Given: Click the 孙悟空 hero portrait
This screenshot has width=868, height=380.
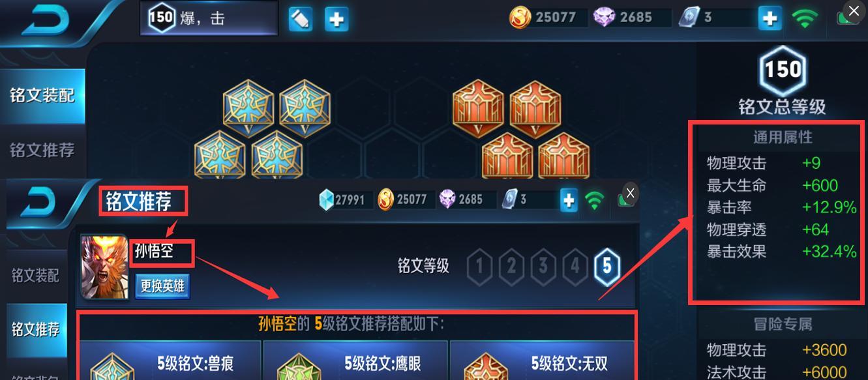Looking at the screenshot, I should [104, 267].
